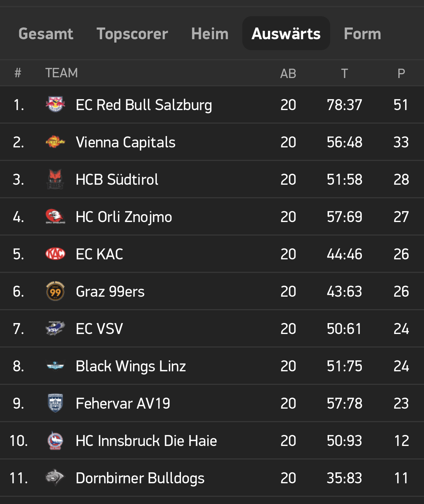Click the Vienna Capitals team logo
Viewport: 424px width, 504px height.
(x=55, y=142)
